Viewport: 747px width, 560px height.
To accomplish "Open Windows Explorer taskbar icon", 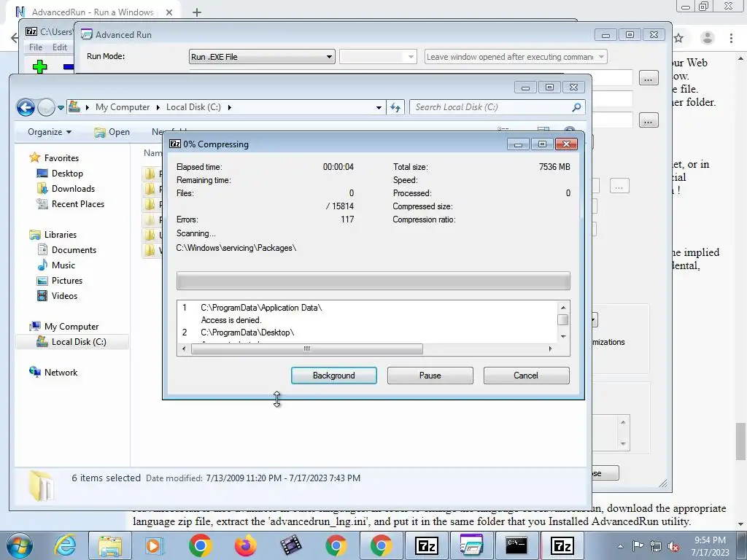I will pos(109,545).
